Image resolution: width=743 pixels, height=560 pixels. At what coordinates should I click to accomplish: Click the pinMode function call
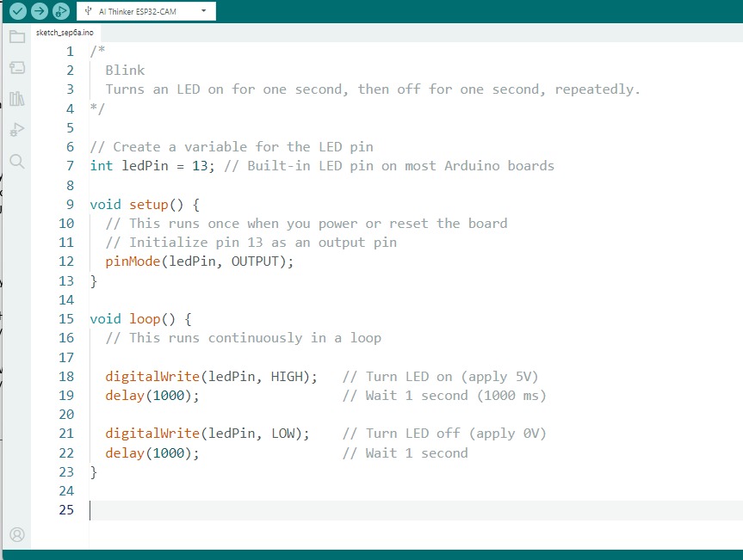tap(133, 262)
